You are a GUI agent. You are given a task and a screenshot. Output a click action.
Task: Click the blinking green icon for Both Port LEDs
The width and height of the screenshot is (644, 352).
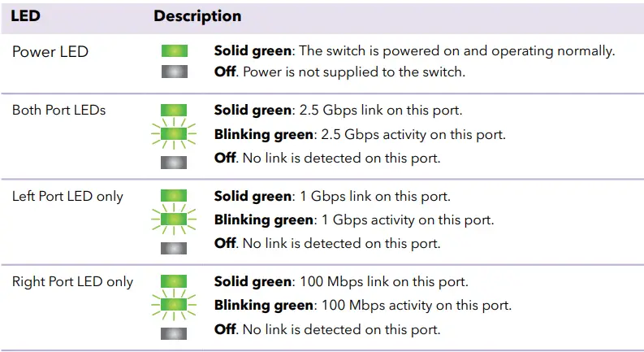pyautogui.click(x=175, y=134)
